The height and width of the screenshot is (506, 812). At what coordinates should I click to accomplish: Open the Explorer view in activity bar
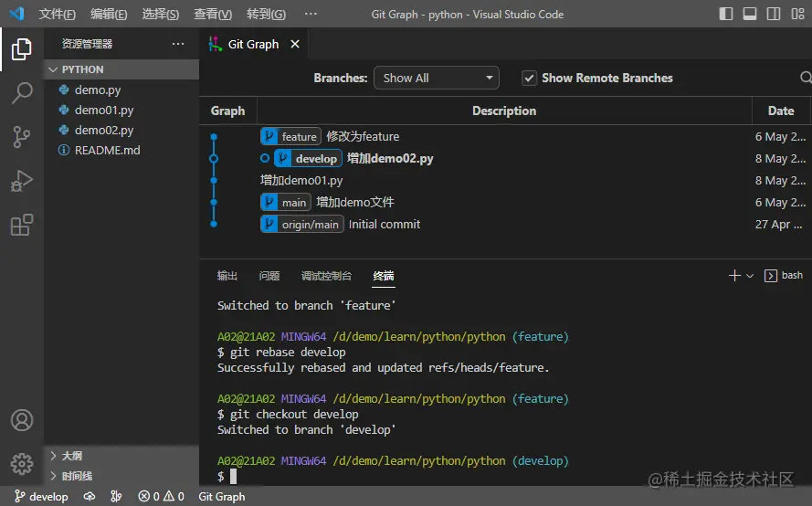click(x=21, y=49)
